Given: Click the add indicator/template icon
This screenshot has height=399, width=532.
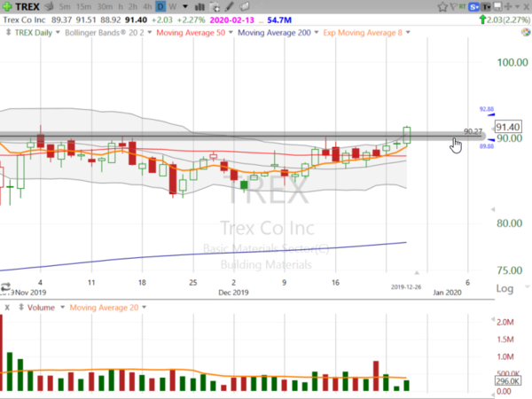Looking at the screenshot, I should 215,6.
